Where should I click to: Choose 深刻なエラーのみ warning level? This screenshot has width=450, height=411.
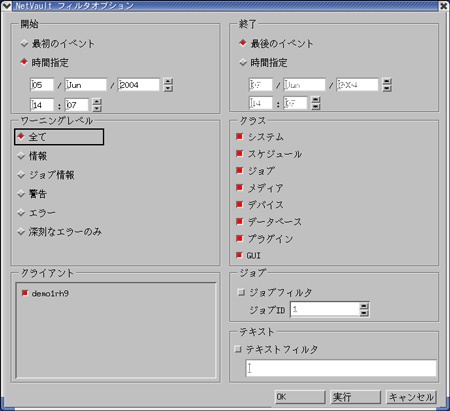(21, 232)
